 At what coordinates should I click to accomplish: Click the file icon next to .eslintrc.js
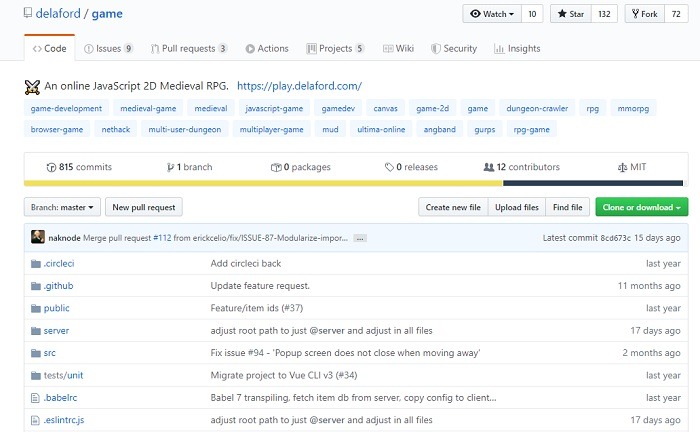coord(35,420)
